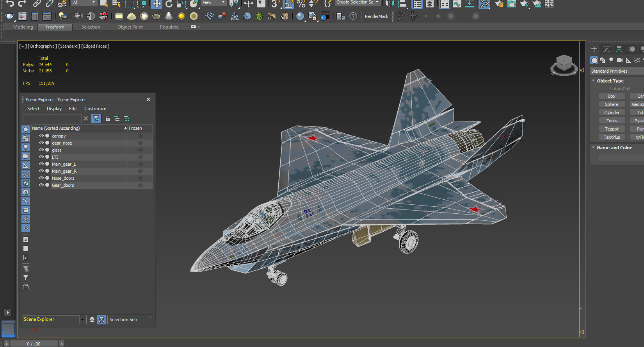Click the Undo arrow in the main toolbar

(x=10, y=4)
